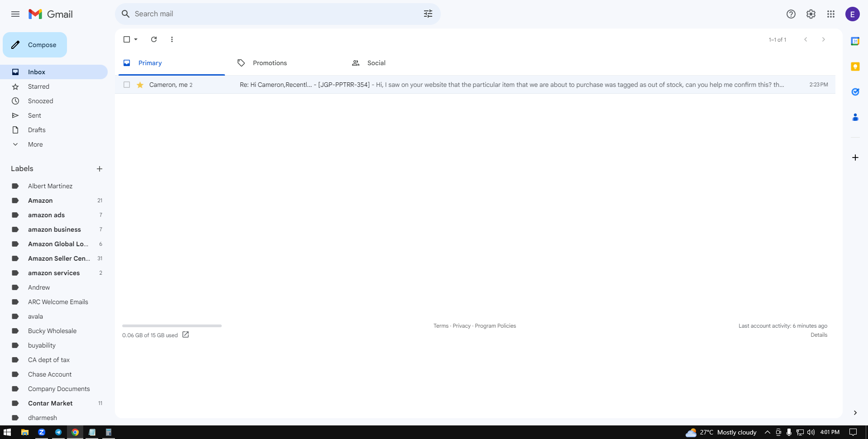The image size is (868, 439).
Task: Open File Explorer in taskbar
Action: 25,432
